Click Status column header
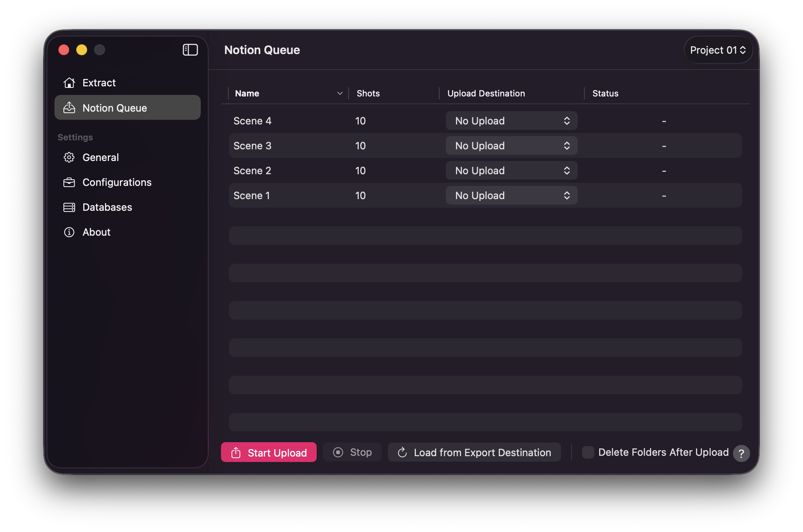Image resolution: width=803 pixels, height=532 pixels. [x=605, y=93]
